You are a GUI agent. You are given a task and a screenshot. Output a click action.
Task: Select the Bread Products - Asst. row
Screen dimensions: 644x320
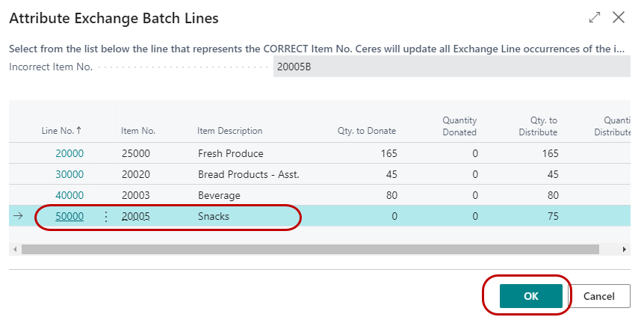241,174
